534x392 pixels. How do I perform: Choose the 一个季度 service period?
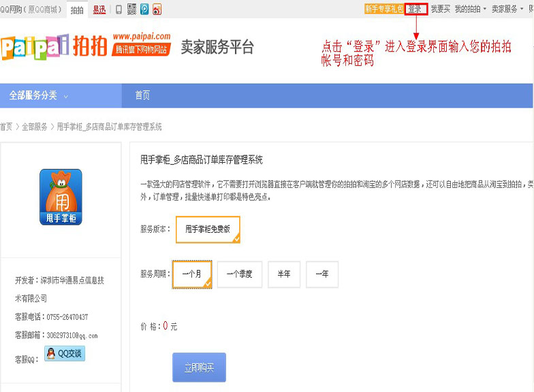(x=240, y=274)
